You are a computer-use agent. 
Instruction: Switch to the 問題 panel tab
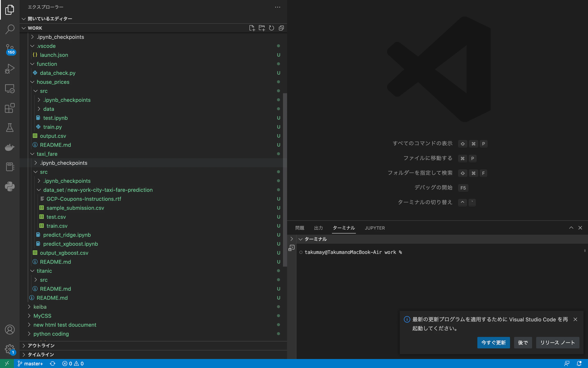pyautogui.click(x=300, y=228)
